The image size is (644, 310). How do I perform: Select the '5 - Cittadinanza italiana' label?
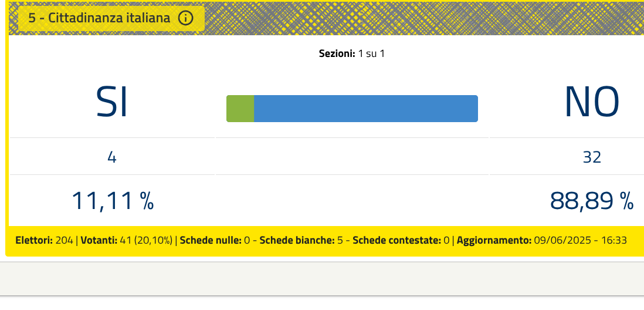tap(99, 18)
